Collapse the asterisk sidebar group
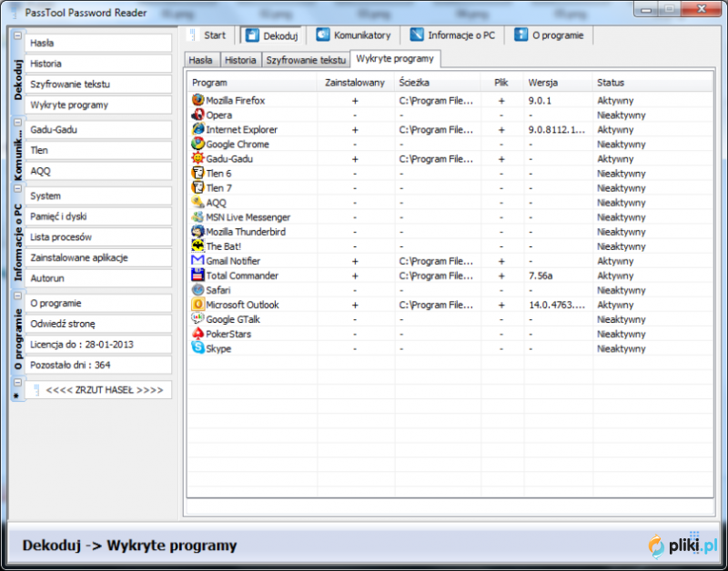Viewport: 728px width, 571px height. click(17, 383)
